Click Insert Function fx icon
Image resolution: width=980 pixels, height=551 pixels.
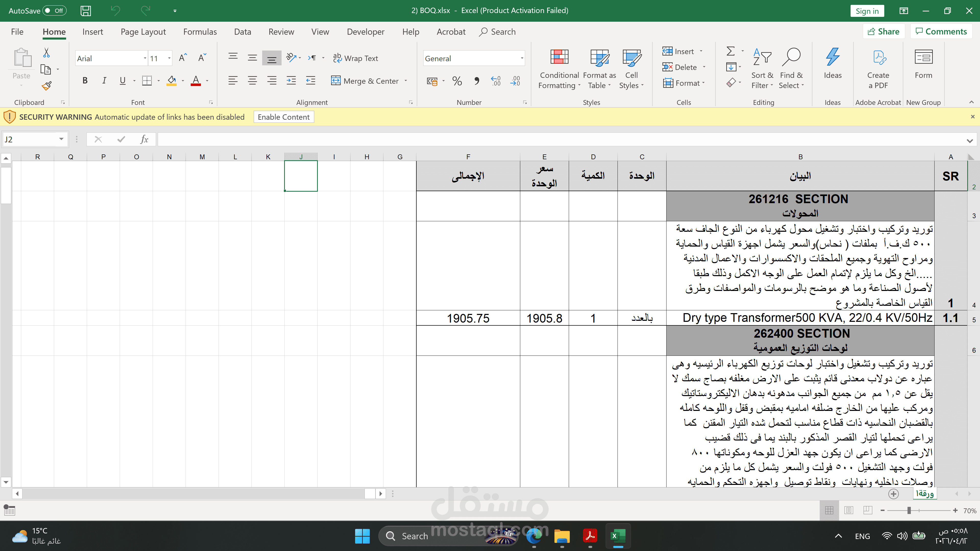pyautogui.click(x=144, y=140)
